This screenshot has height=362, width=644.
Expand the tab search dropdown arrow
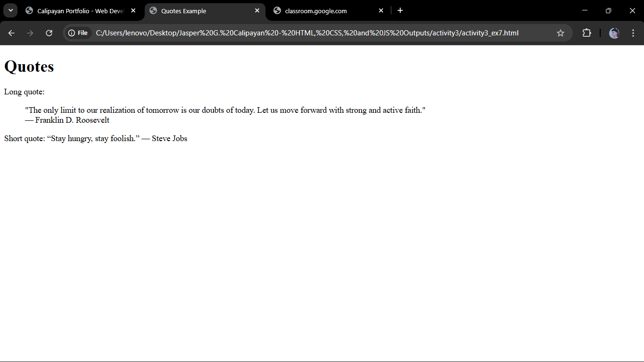(10, 10)
